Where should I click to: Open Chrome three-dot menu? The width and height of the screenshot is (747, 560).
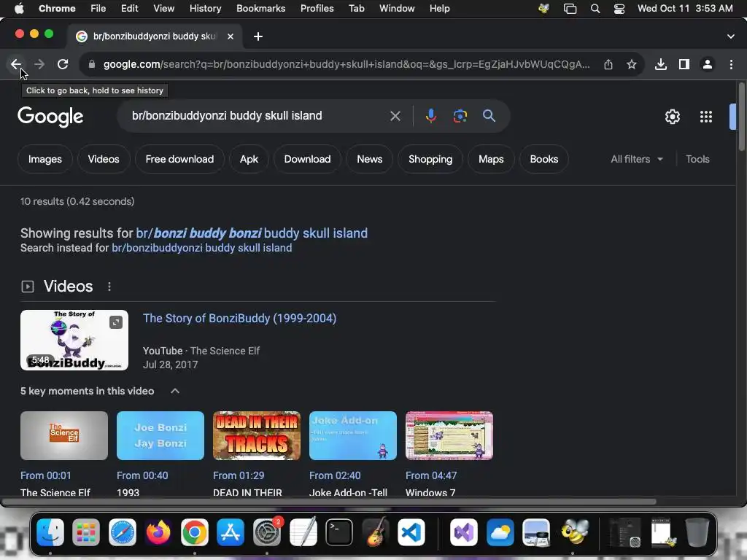click(x=731, y=64)
